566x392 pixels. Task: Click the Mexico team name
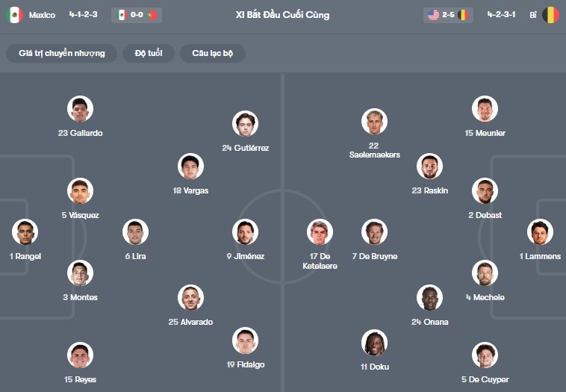click(43, 15)
